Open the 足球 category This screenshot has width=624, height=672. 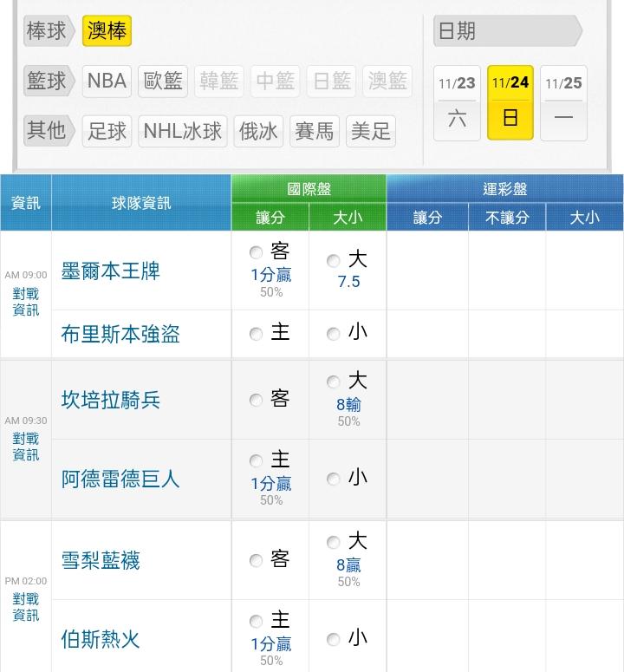[107, 131]
